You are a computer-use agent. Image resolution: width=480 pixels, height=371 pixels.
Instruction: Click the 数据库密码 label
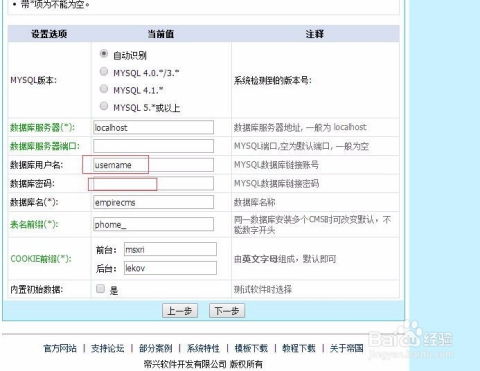tap(32, 183)
